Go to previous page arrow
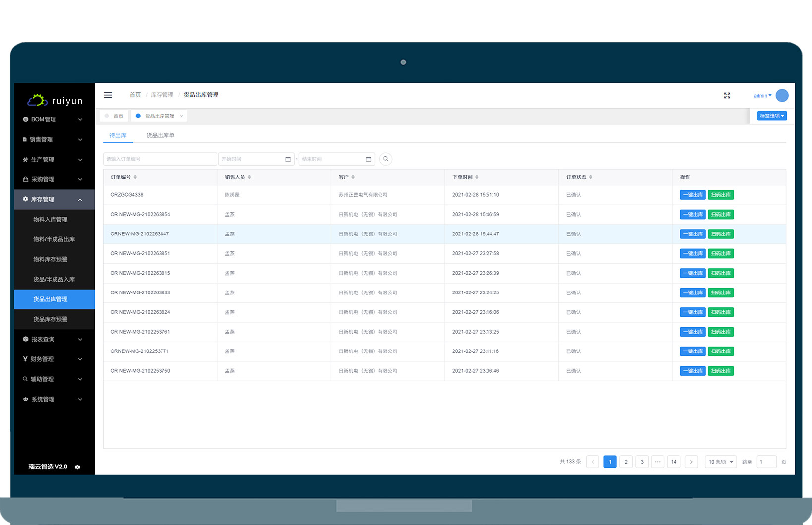 point(593,462)
